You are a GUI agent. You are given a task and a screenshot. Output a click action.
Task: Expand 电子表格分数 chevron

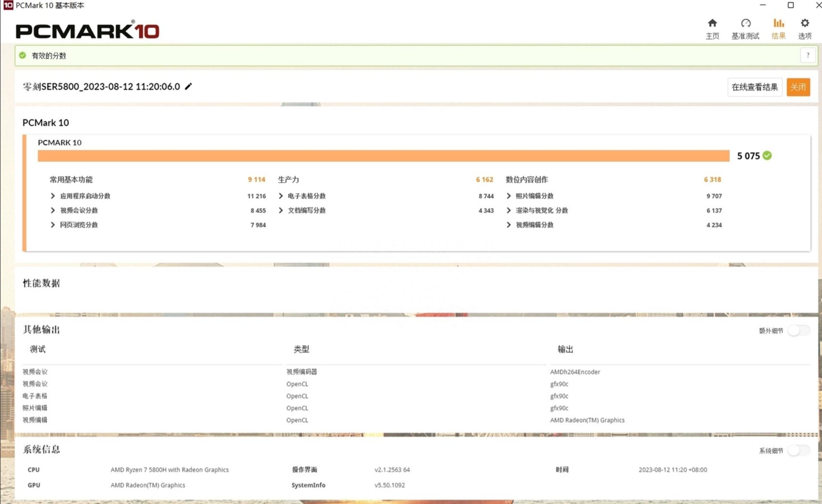(281, 196)
